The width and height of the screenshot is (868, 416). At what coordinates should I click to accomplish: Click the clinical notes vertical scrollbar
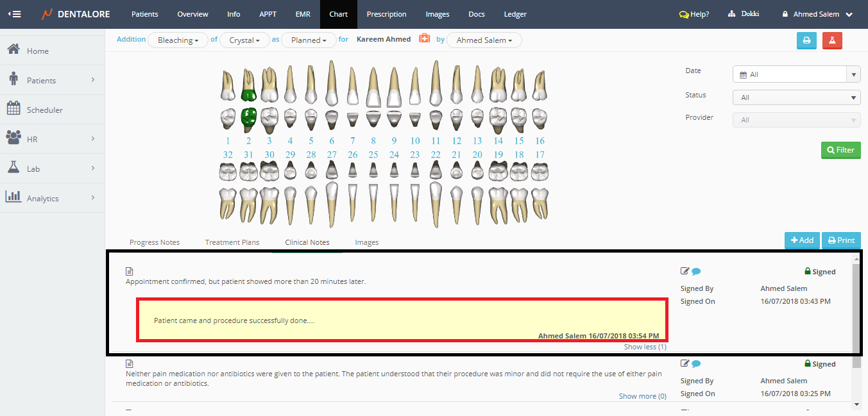click(856, 308)
